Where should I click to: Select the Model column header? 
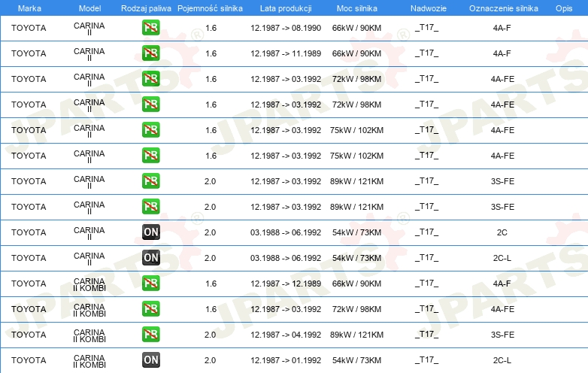click(89, 8)
